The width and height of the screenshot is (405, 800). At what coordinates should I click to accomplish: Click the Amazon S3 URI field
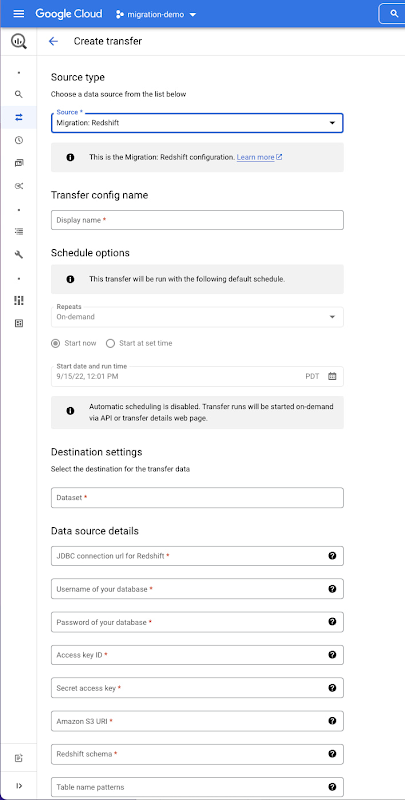pos(197,721)
